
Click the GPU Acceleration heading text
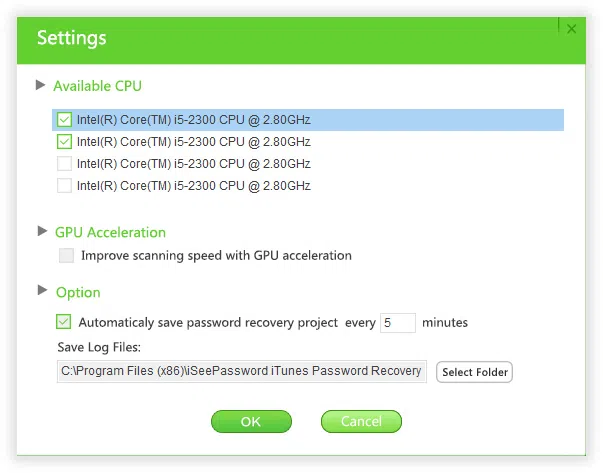tap(110, 232)
